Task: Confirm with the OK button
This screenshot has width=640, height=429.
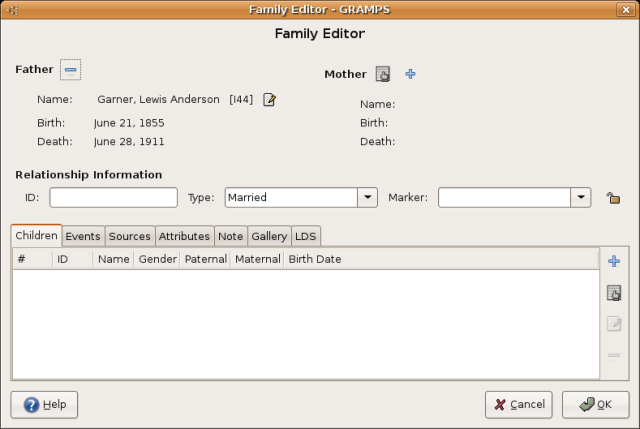Action: [595, 404]
